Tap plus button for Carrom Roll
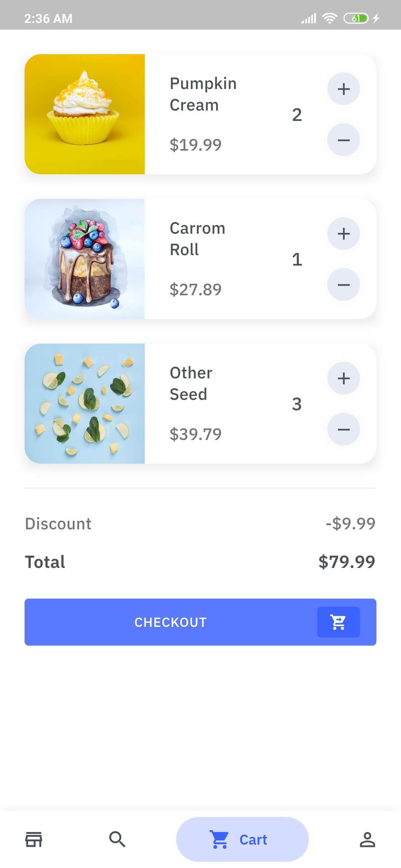Viewport: 401px width, 868px height. click(343, 234)
